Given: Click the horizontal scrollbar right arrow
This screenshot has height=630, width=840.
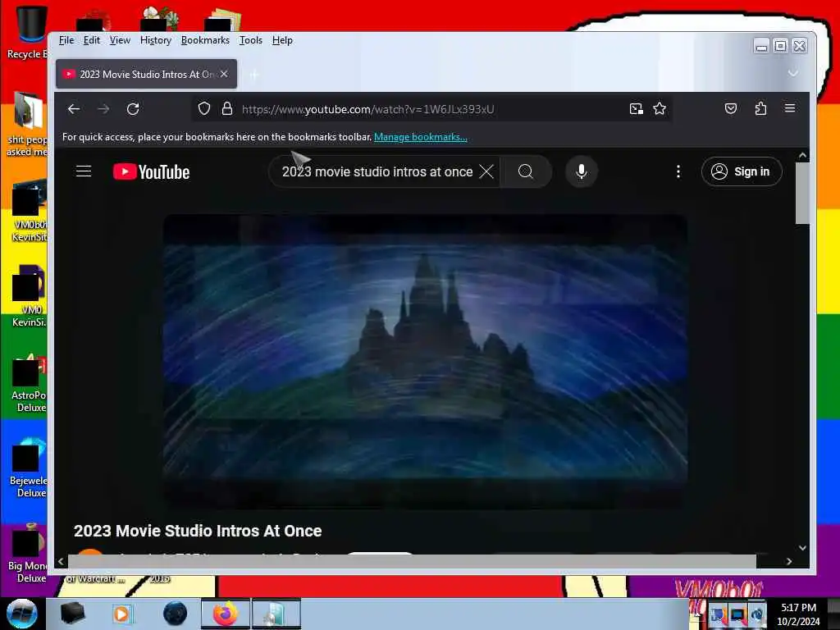Looking at the screenshot, I should click(788, 561).
